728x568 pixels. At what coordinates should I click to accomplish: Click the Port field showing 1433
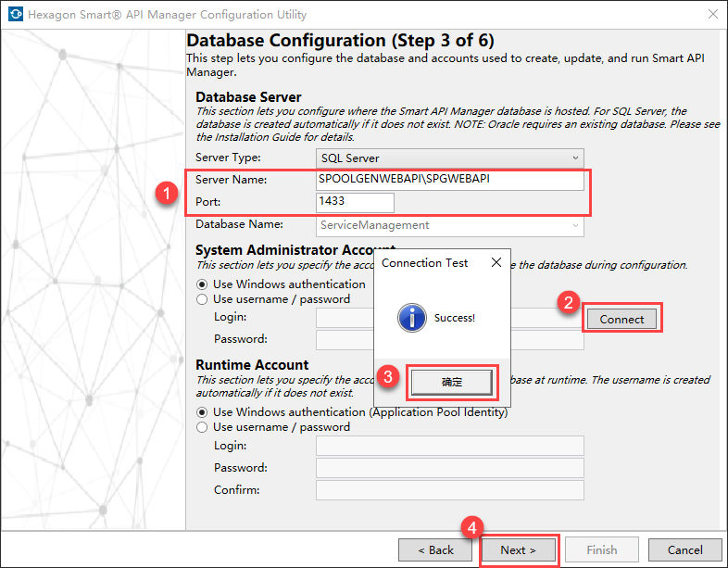[355, 202]
